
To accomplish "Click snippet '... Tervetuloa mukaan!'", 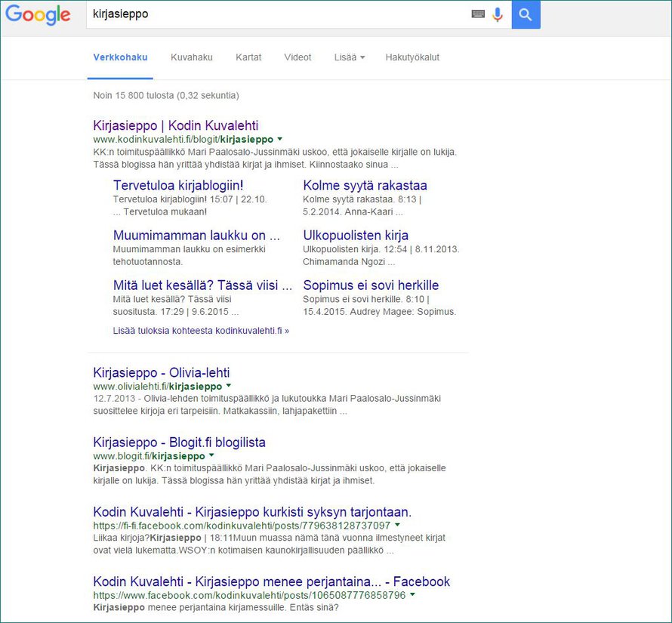I will (x=160, y=211).
